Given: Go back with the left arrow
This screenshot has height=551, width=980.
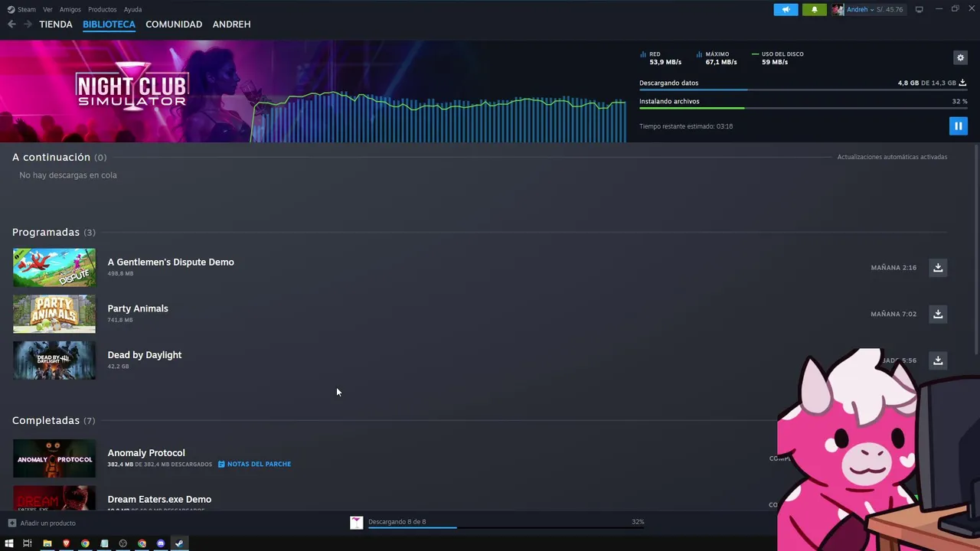Looking at the screenshot, I should tap(11, 24).
